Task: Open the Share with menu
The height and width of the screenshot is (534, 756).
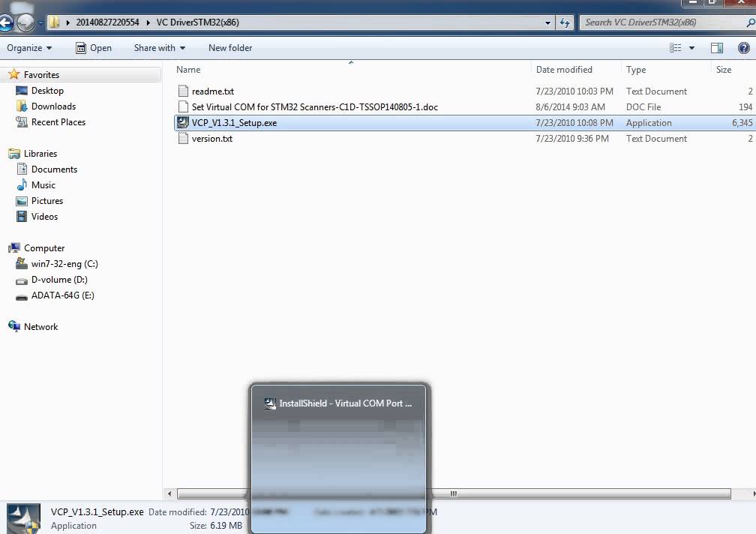Action: point(160,48)
